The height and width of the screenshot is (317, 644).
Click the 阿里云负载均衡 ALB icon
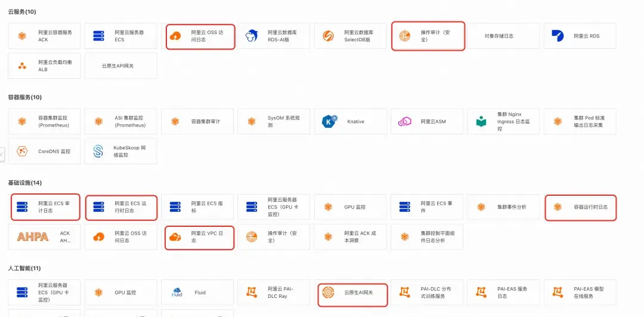click(22, 66)
